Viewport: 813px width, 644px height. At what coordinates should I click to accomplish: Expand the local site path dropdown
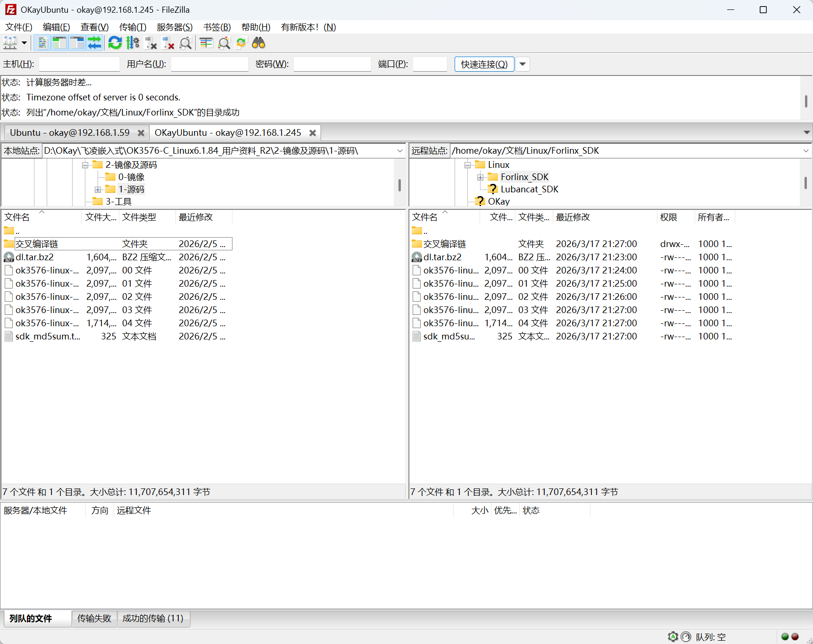coord(400,151)
